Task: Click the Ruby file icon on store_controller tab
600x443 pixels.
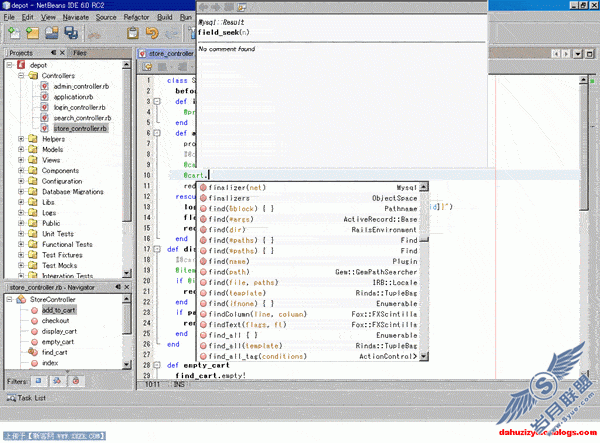Action: [142, 54]
